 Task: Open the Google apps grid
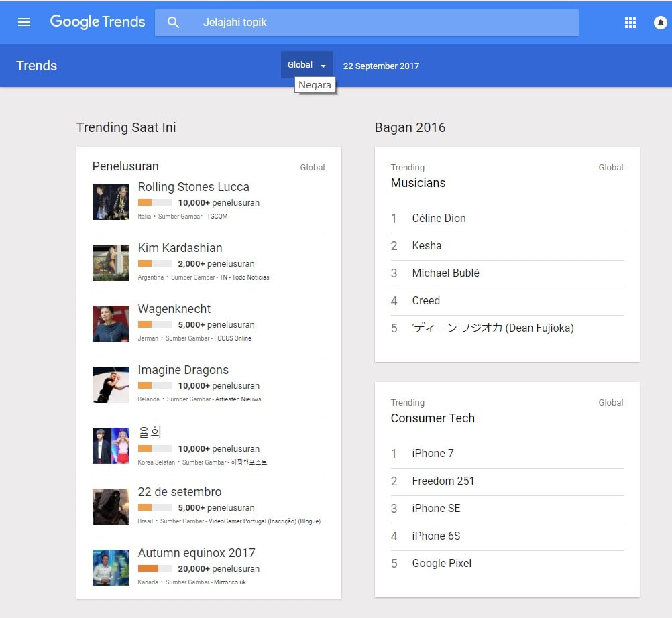[630, 23]
